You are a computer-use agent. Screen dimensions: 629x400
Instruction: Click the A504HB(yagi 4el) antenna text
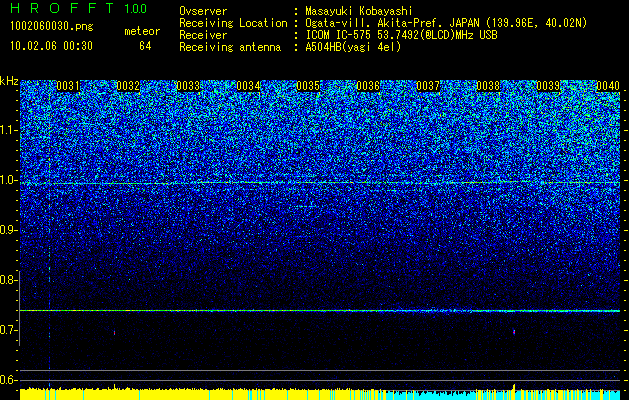[x=353, y=47]
